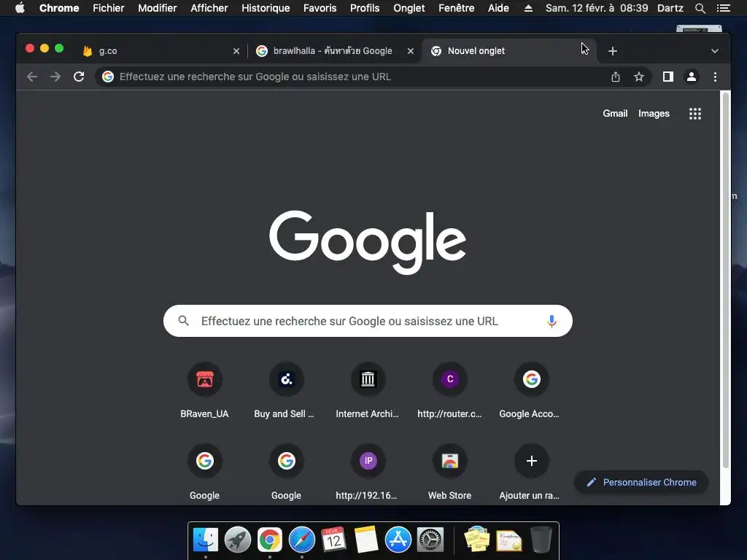The height and width of the screenshot is (560, 747).
Task: Open the Google apps grid
Action: (695, 113)
